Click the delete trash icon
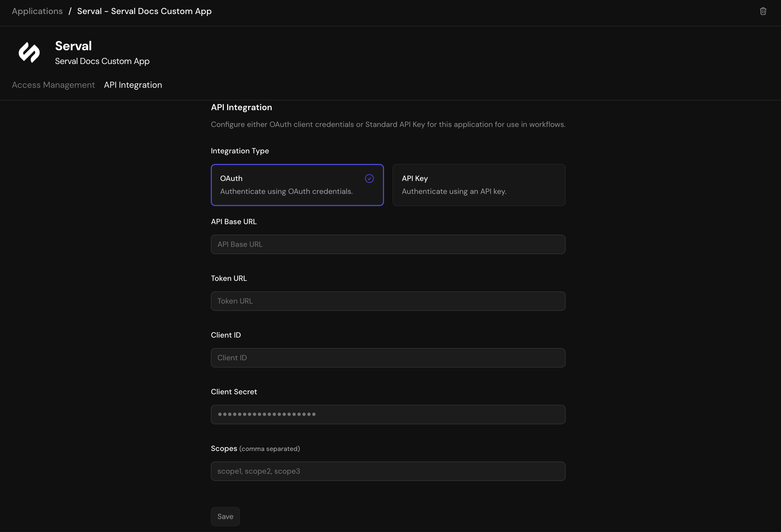The height and width of the screenshot is (532, 781). click(x=763, y=11)
